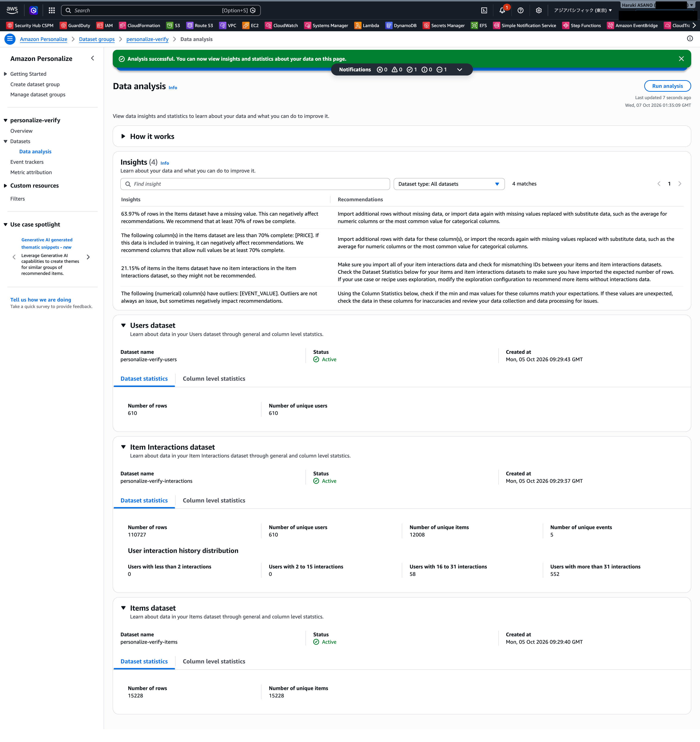Launch CloudShell terminal icon
Viewport: 700px width, 742px height.
[484, 10]
